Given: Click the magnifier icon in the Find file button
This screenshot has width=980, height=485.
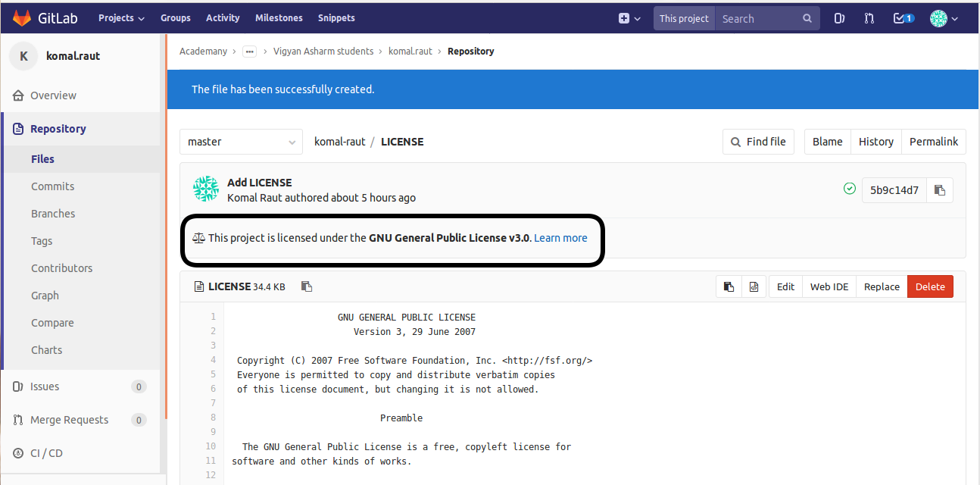Looking at the screenshot, I should 736,142.
